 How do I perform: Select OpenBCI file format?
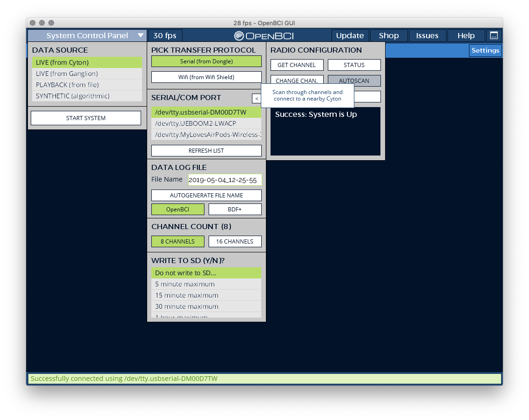pyautogui.click(x=178, y=210)
